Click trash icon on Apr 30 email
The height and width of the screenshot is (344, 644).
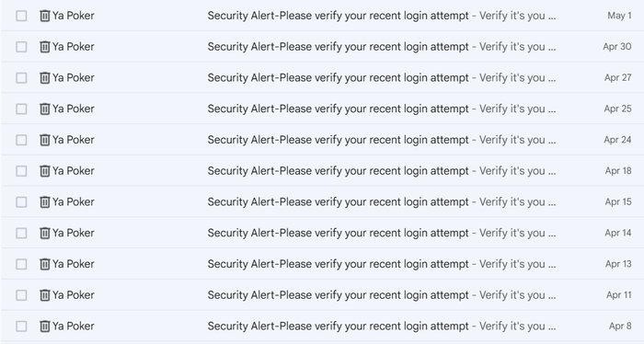click(x=44, y=47)
